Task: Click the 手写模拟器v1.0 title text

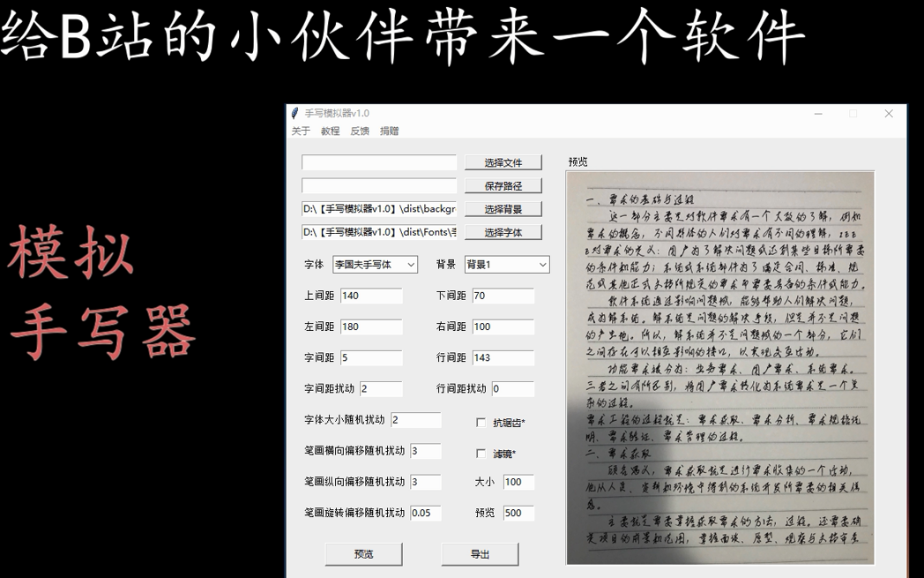Action: pos(337,113)
